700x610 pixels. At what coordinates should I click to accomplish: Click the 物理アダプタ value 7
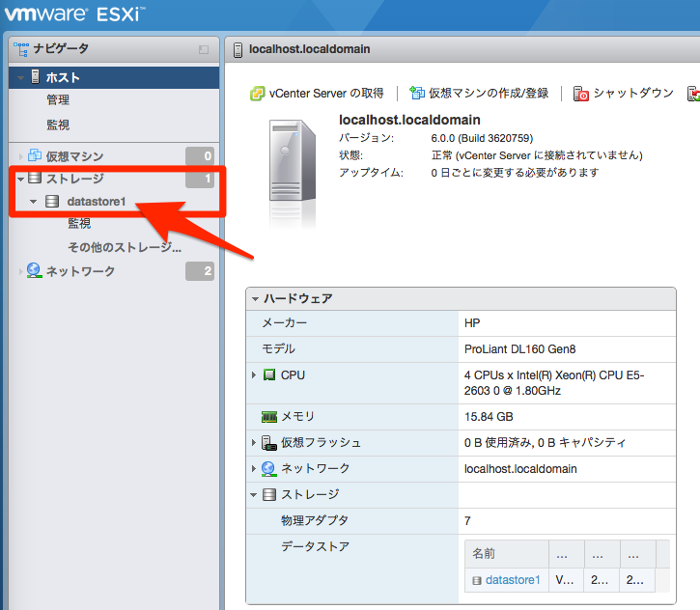click(467, 521)
